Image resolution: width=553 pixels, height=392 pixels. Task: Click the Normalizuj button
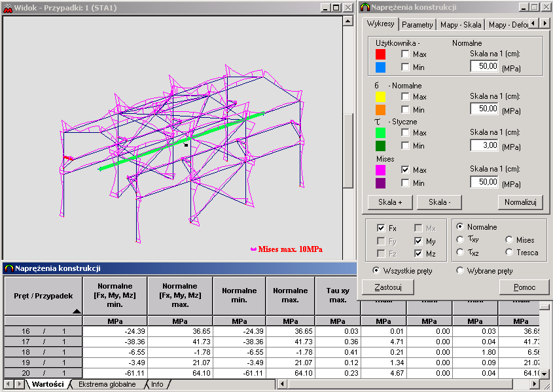click(520, 202)
